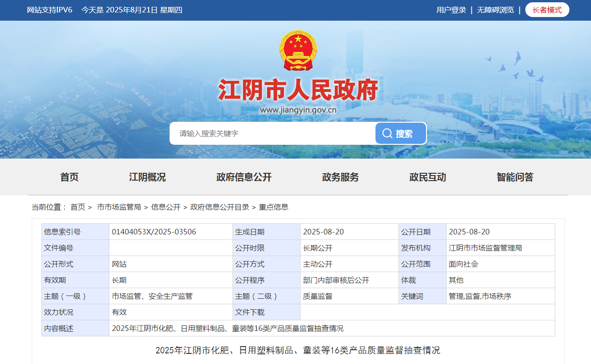
Task: Click the 主动公开 value cell
Action: (x=349, y=264)
